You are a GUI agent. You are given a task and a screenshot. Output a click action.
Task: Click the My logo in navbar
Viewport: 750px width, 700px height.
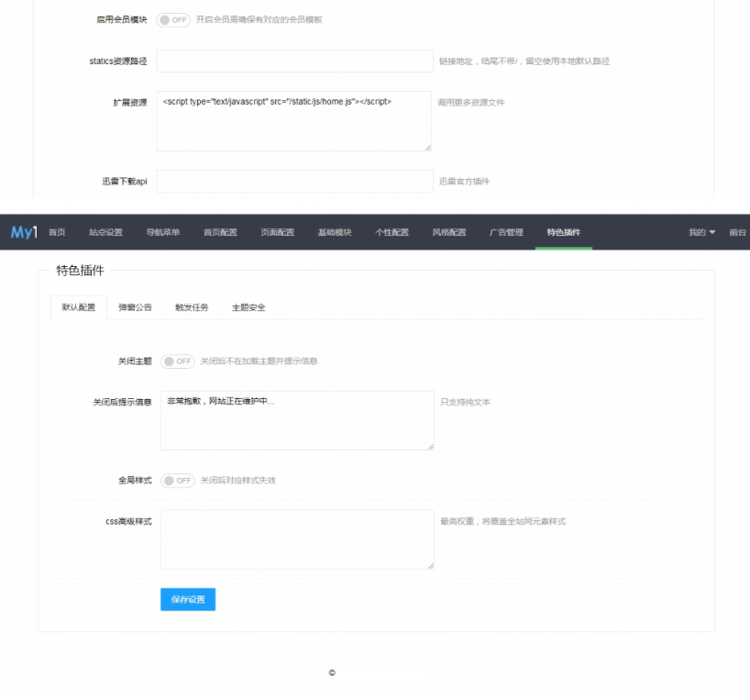(x=24, y=232)
